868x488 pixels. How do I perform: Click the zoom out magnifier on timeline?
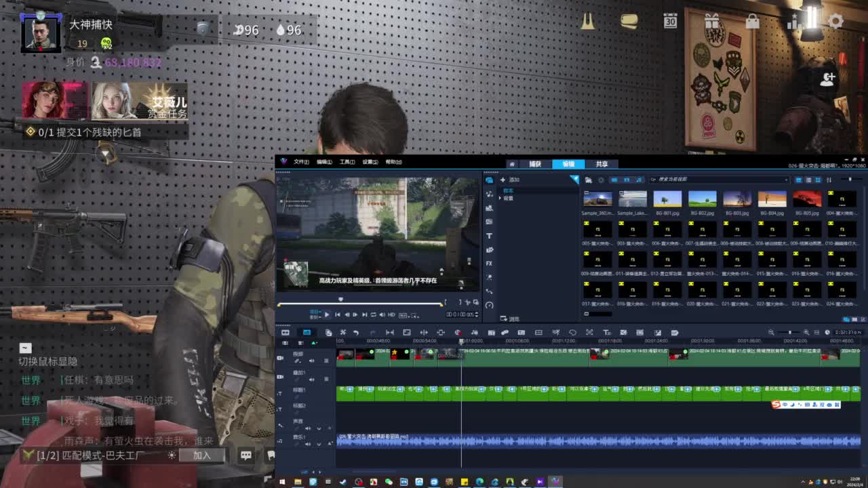[771, 332]
